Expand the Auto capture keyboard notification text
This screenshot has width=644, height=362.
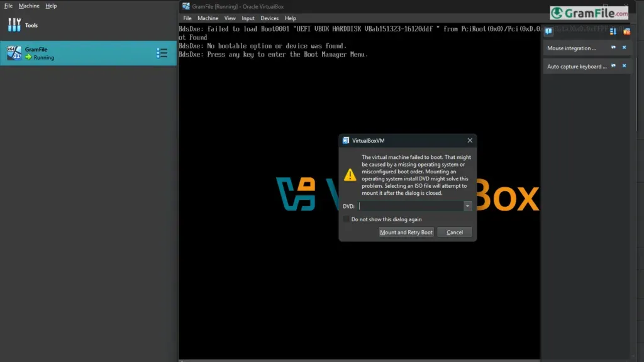point(577,67)
